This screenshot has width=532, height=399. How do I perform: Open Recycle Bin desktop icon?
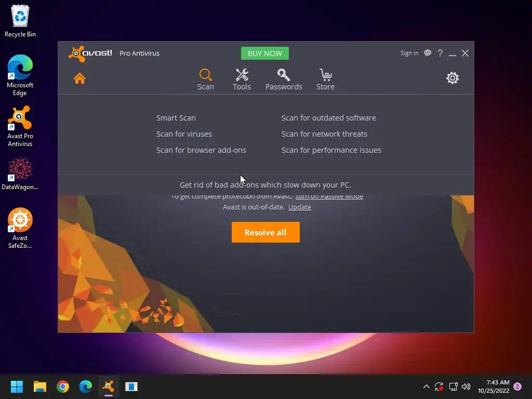click(20, 21)
